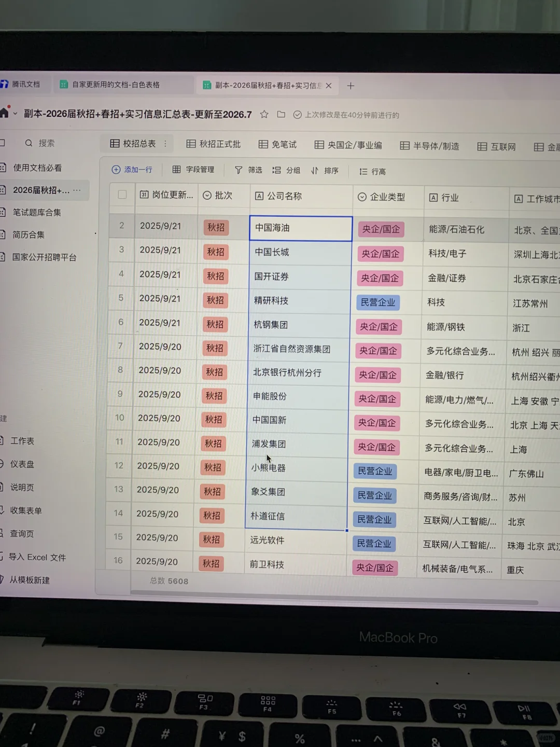
Task: Select the 北京银行杭州分行 cell
Action: tap(298, 373)
